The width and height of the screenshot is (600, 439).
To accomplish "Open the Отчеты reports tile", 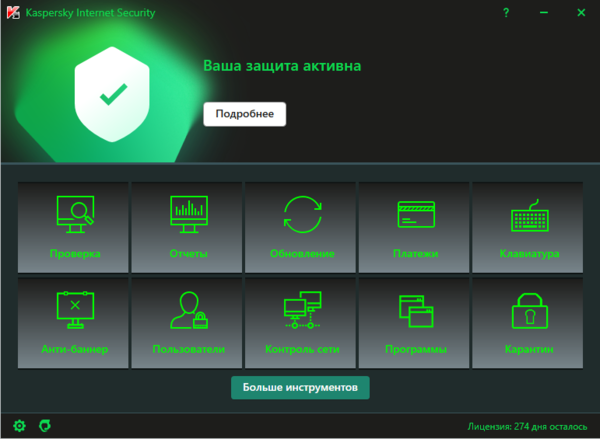I will click(x=187, y=227).
